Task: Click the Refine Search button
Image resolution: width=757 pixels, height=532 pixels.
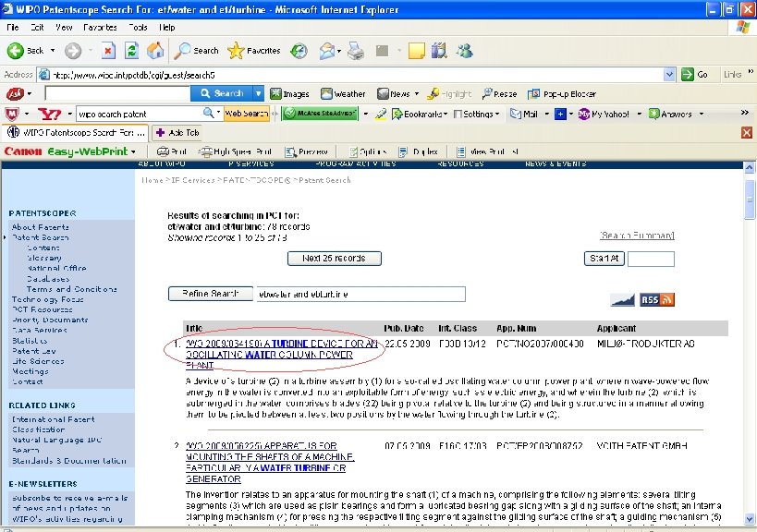Action: coord(210,294)
